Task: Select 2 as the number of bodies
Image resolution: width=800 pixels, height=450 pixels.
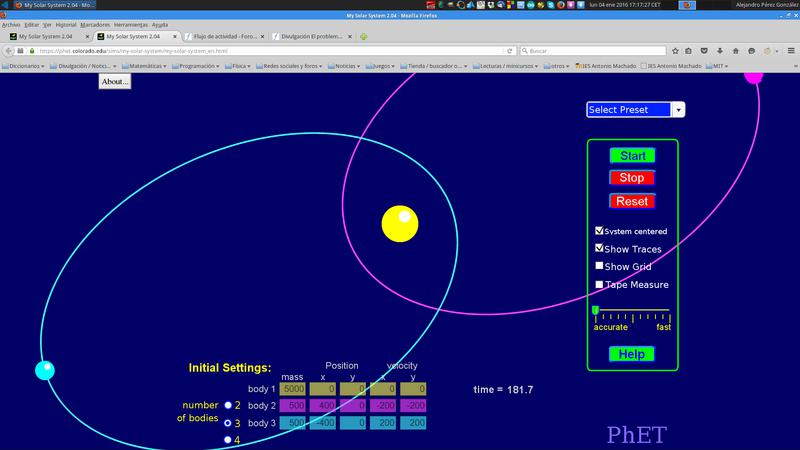Action: [x=229, y=405]
